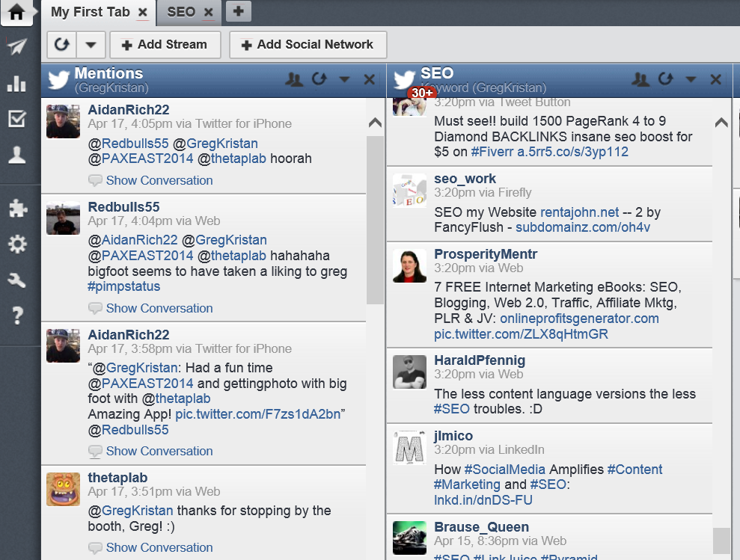
Task: Open jlmico username
Action: pos(453,435)
